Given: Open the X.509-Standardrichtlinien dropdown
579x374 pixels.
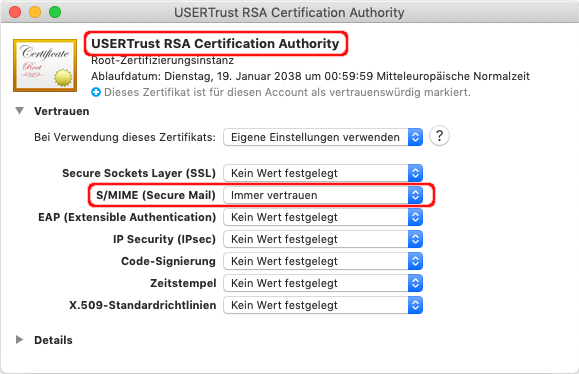Looking at the screenshot, I should tap(323, 305).
